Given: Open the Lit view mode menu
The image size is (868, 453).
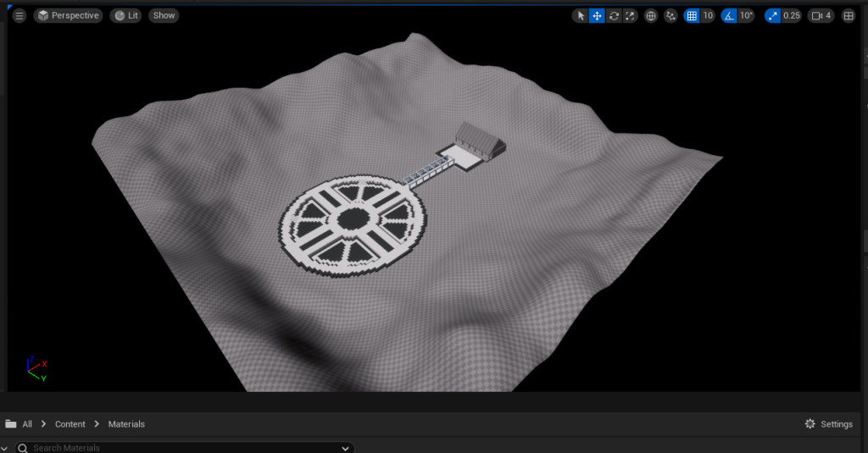Looking at the screenshot, I should [126, 15].
